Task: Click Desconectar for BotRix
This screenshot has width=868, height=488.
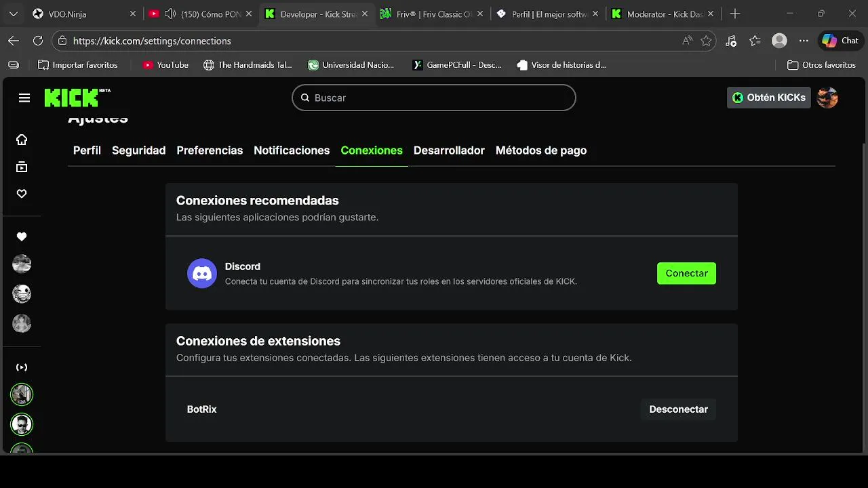Action: [678, 409]
